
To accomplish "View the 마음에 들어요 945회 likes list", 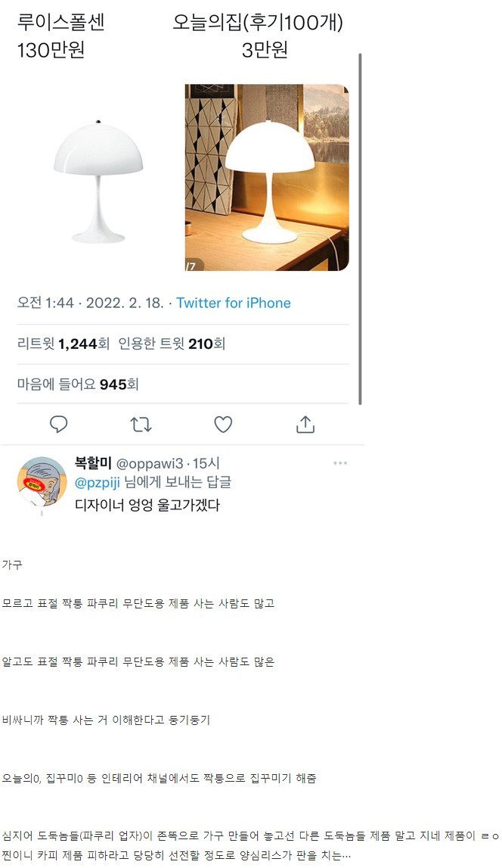I will click(x=77, y=384).
